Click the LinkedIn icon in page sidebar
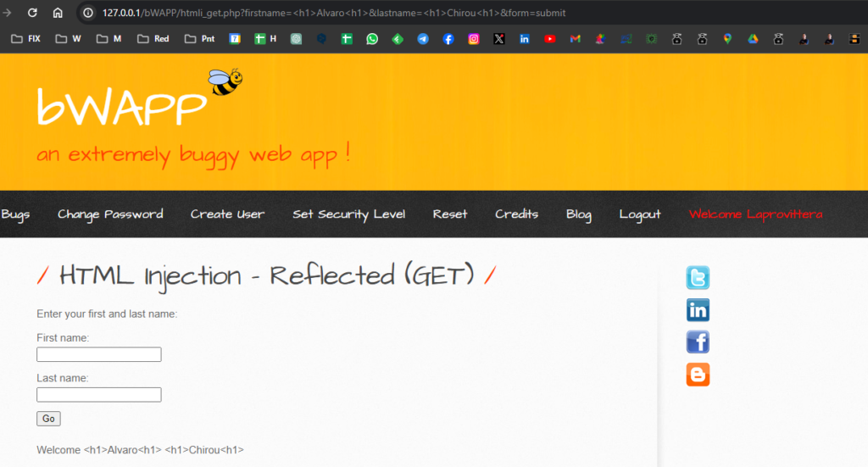868x467 pixels. (x=698, y=310)
